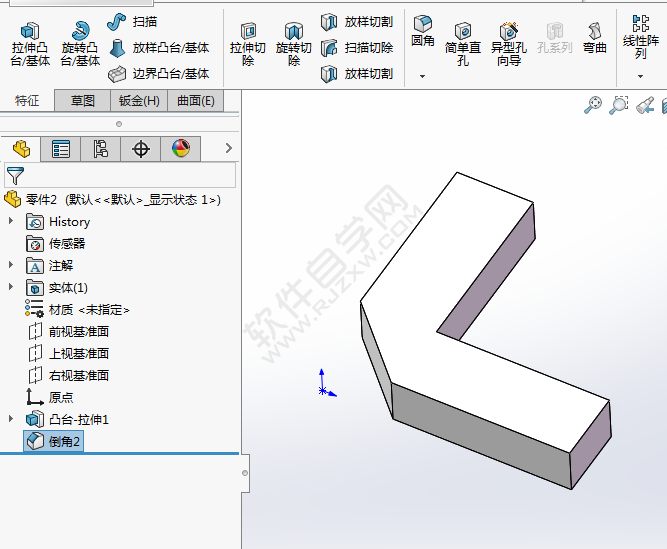Open the Hole Wizard (异型孔向导)
Screen dimensions: 667x549
pos(509,45)
